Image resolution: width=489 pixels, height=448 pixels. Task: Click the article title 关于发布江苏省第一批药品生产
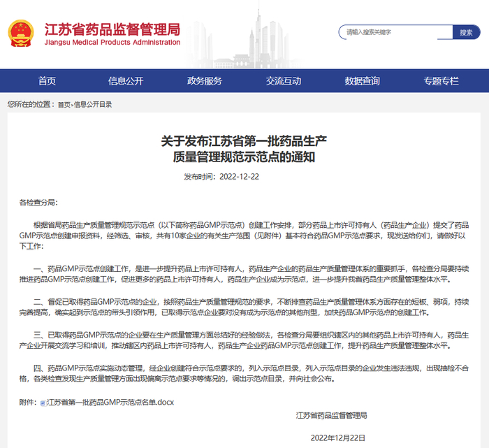244,141
